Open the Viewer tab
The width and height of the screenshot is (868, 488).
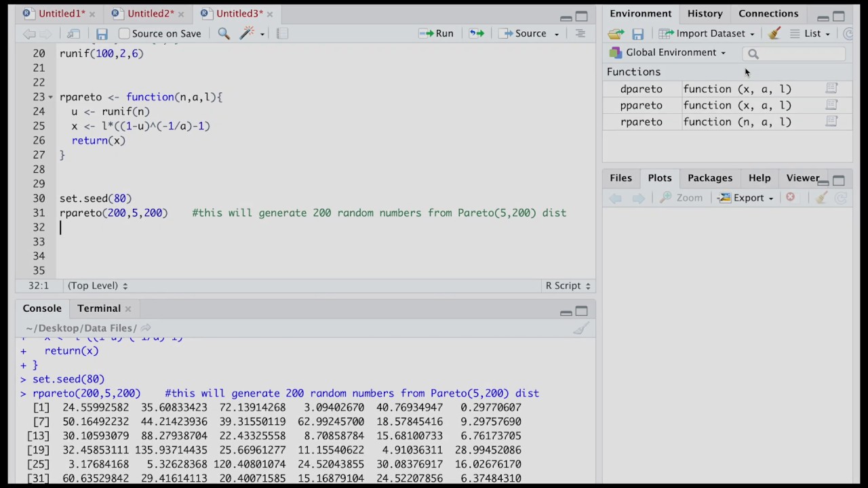[803, 178]
